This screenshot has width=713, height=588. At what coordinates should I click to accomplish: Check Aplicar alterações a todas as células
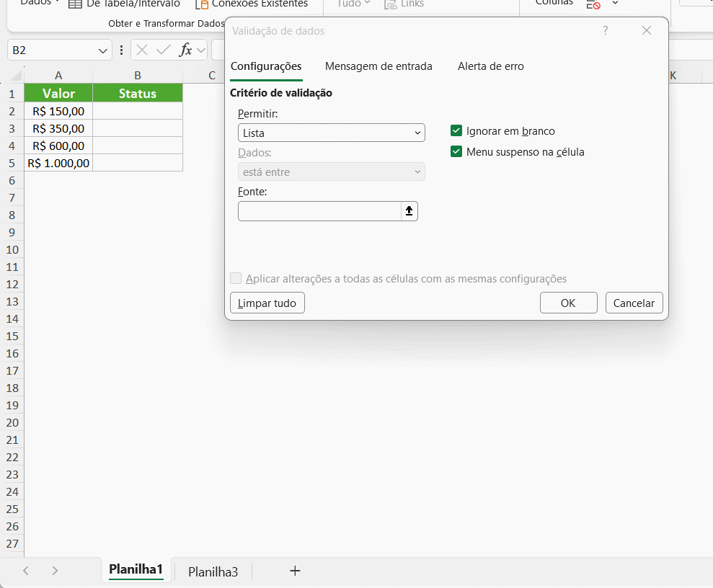tap(236, 278)
